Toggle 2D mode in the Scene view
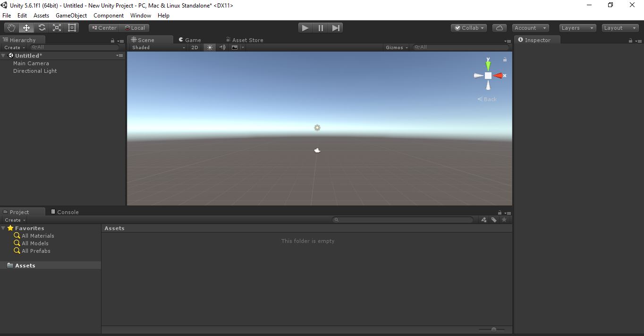The image size is (644, 336). [195, 47]
